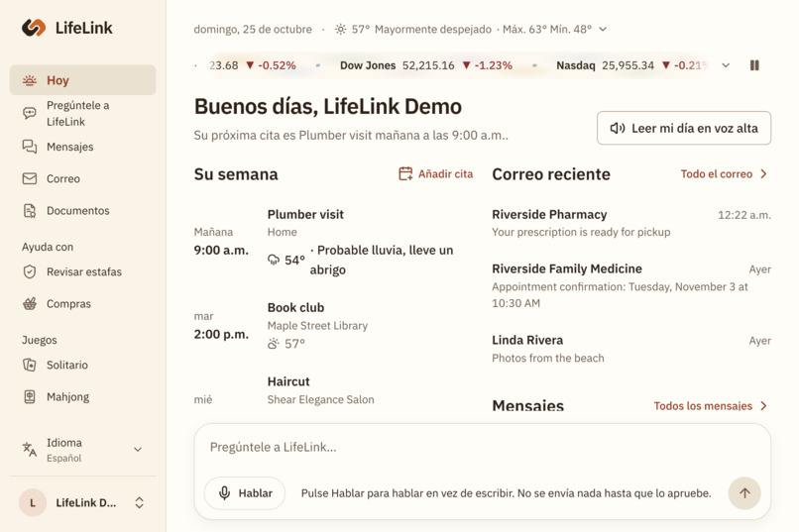Expand the stock ticker chevron
The height and width of the screenshot is (532, 799).
click(x=726, y=65)
